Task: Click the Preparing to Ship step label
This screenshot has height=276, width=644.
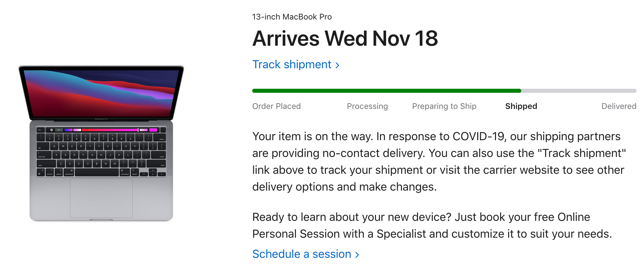Action: pos(444,106)
